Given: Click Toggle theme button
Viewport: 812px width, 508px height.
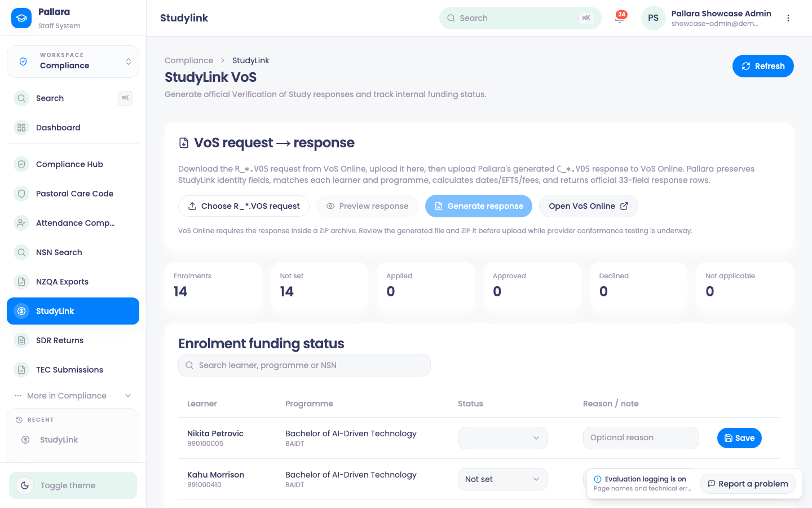Looking at the screenshot, I should tap(73, 485).
